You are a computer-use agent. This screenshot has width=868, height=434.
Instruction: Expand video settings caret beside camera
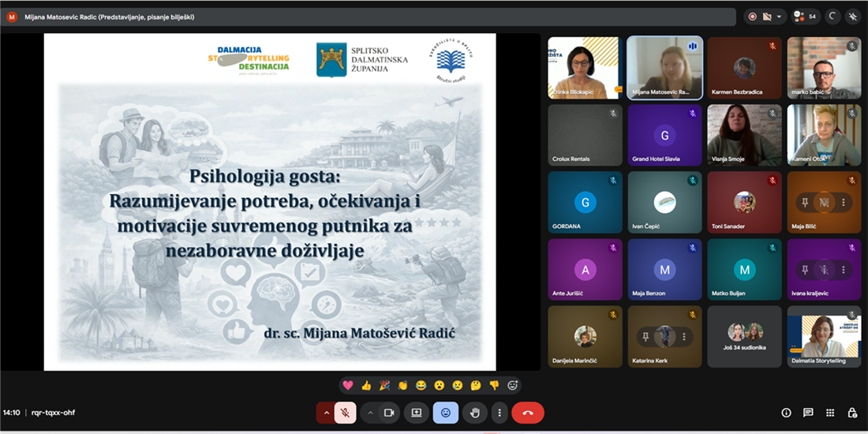[370, 413]
